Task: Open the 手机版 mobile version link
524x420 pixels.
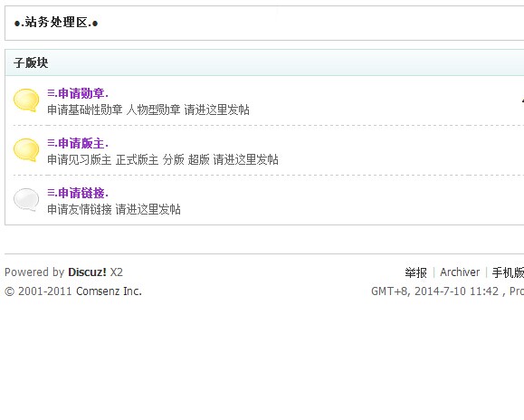Action: [508, 272]
